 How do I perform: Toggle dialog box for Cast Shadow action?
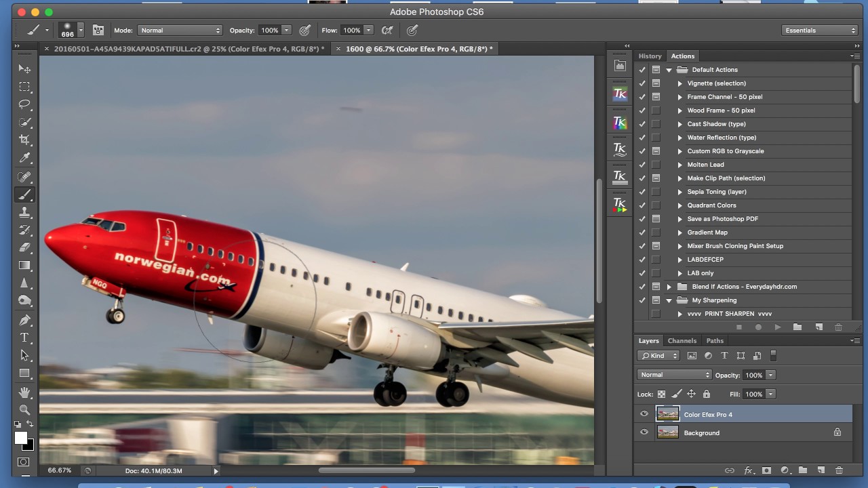[656, 124]
